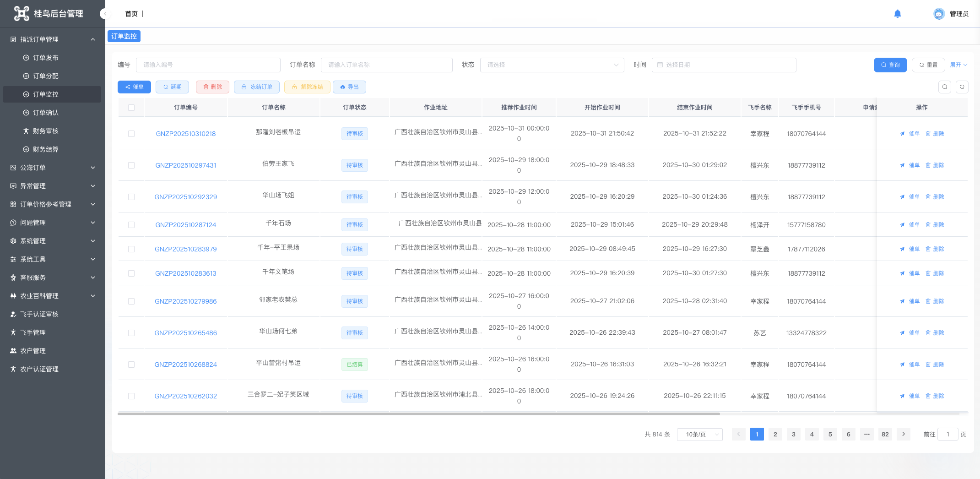The height and width of the screenshot is (479, 980).
Task: Click the 查询 search button
Action: (x=890, y=65)
